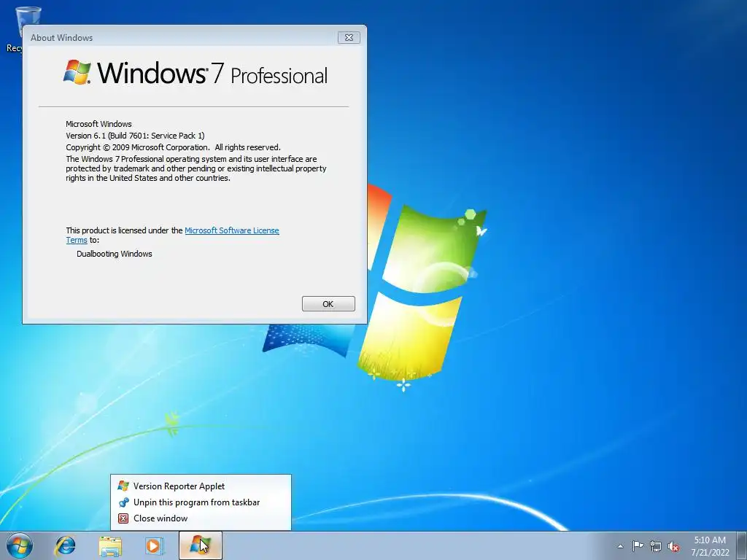Image resolution: width=747 pixels, height=560 pixels.
Task: Open the Start menu orb
Action: 20,545
